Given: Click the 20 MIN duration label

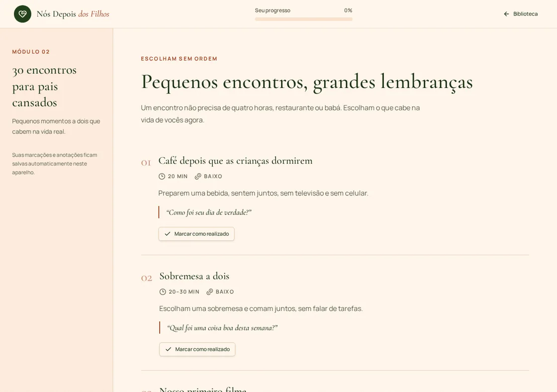Looking at the screenshot, I should click(x=178, y=176).
